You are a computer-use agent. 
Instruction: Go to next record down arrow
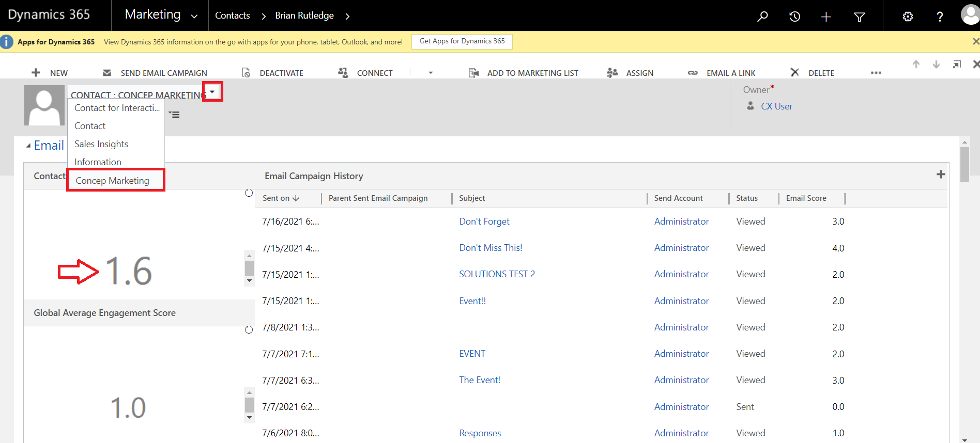point(936,65)
